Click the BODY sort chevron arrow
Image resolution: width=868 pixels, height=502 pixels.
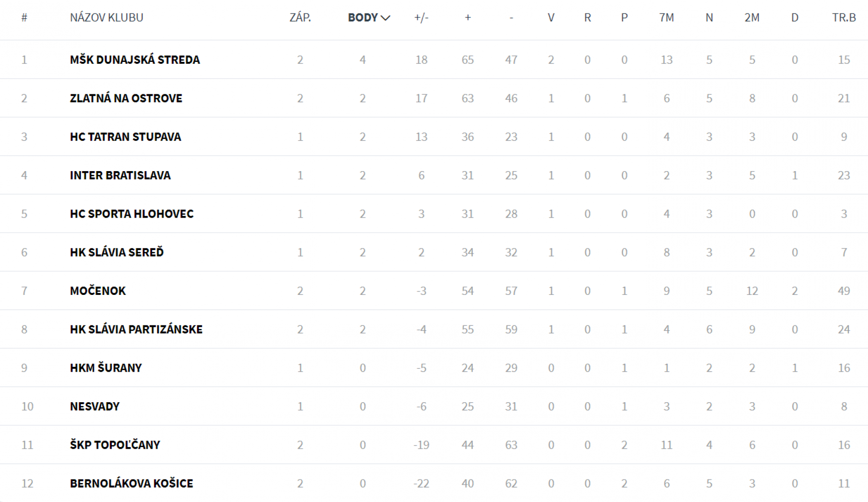[x=385, y=18]
